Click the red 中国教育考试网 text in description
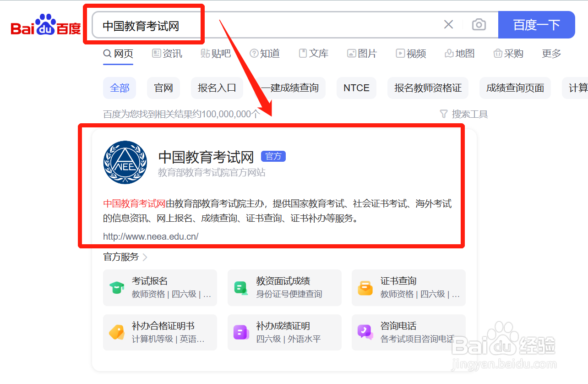Image resolution: width=588 pixels, height=384 pixels. pyautogui.click(x=134, y=203)
